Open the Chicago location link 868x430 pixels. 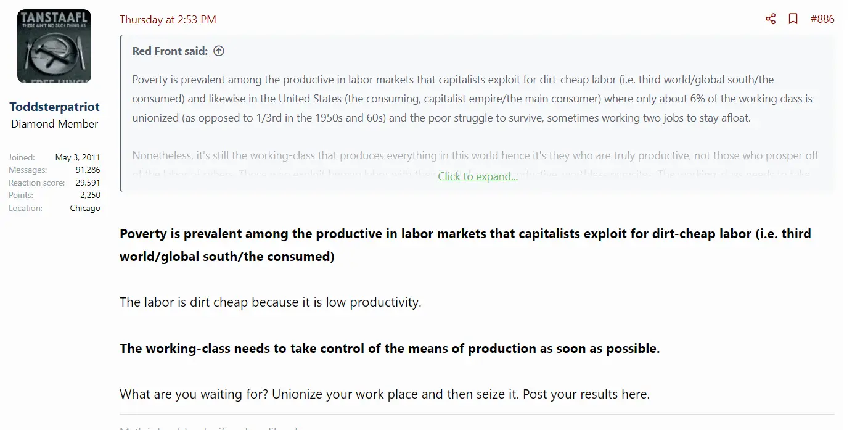(85, 208)
